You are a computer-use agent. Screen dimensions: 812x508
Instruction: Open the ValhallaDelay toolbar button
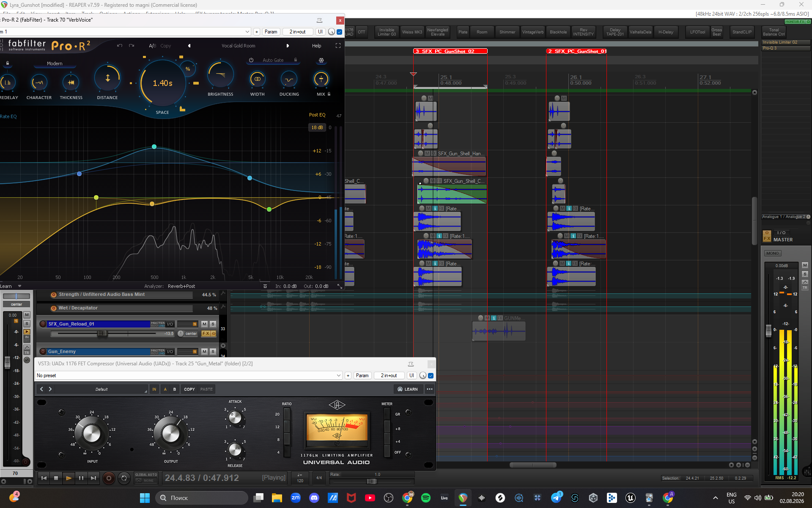(640, 32)
